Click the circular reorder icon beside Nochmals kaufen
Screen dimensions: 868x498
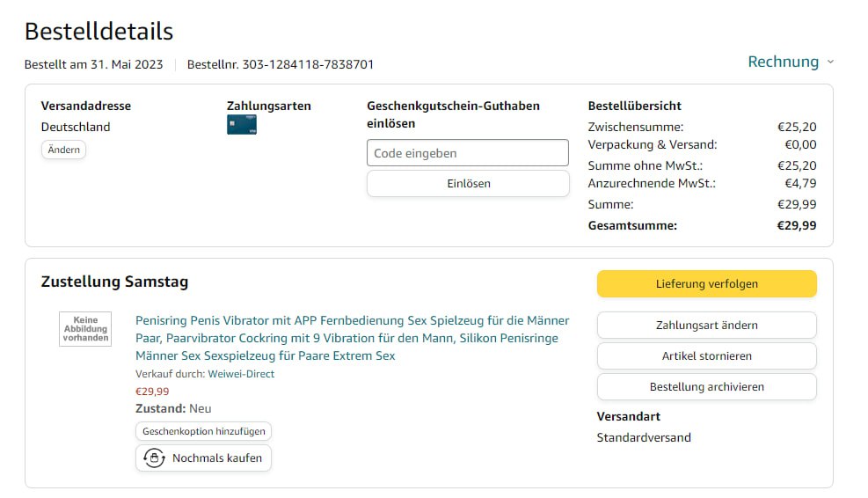point(155,458)
